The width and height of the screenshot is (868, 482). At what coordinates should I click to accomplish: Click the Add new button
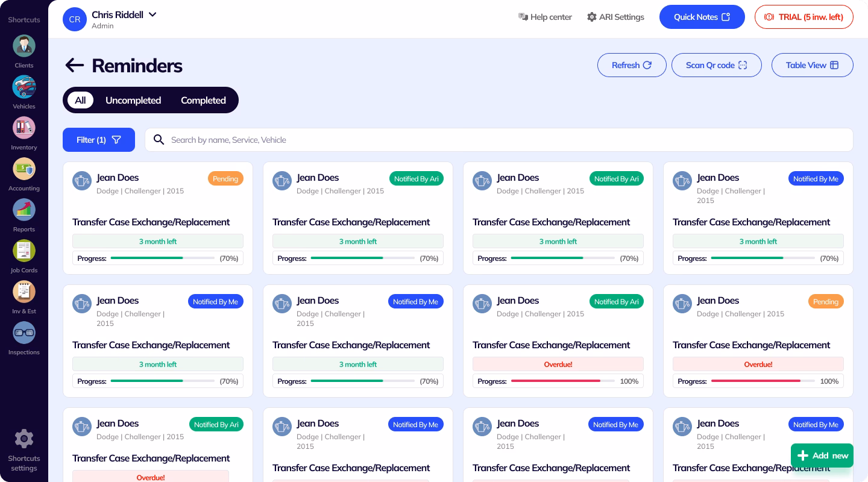pos(823,455)
